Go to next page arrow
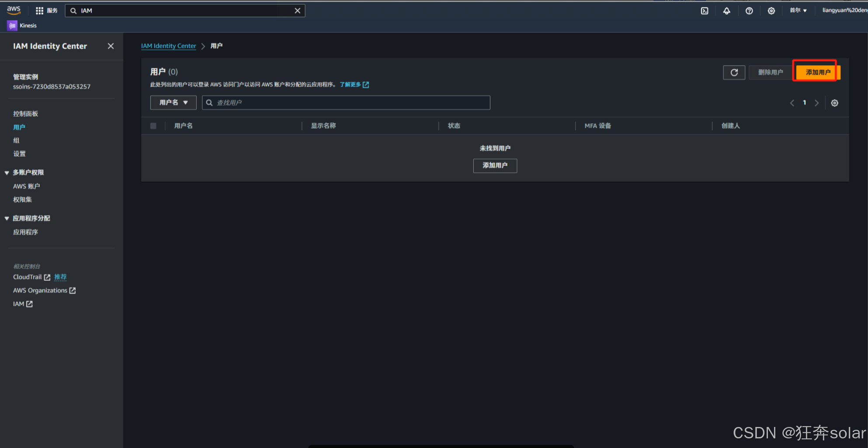Screen dimensions: 868x448 click(x=816, y=103)
